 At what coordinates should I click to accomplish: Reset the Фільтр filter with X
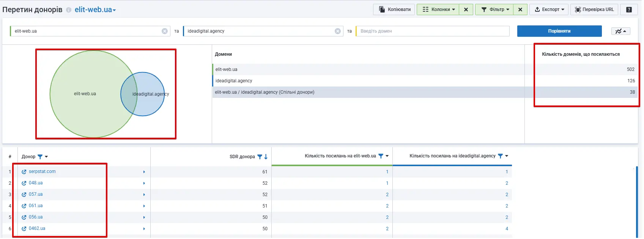click(520, 9)
